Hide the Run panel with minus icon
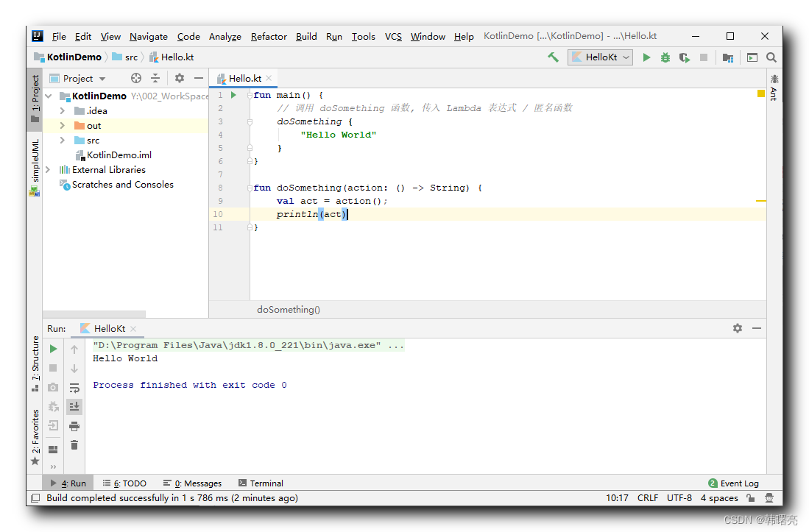Screen dimensions: 809x532 (757, 328)
